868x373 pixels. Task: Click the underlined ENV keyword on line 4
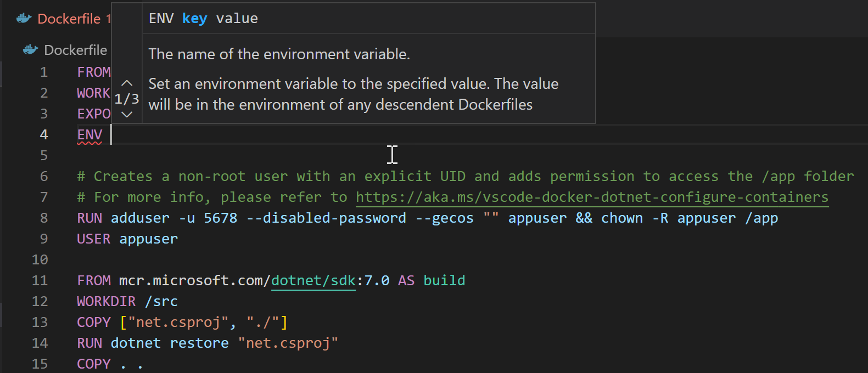point(89,134)
